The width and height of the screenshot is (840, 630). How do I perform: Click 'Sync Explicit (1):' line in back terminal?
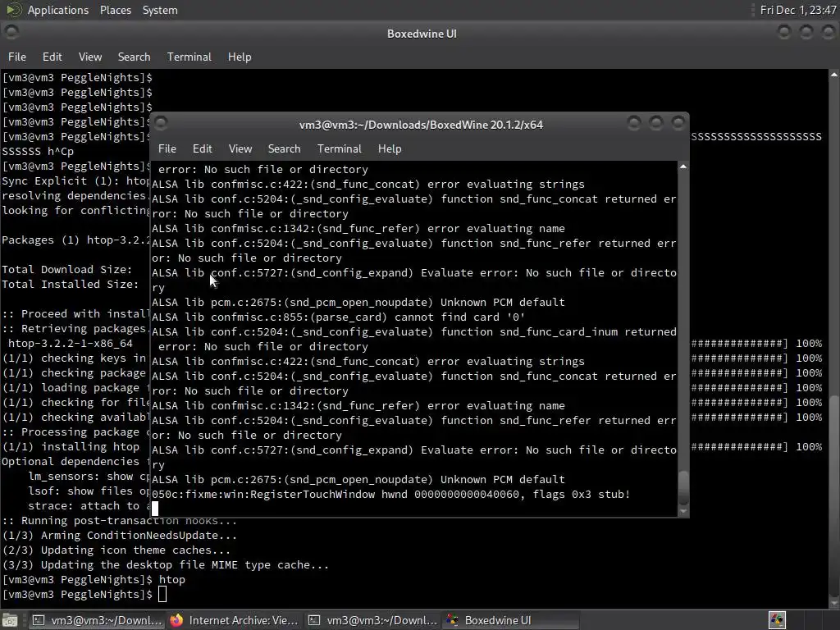coord(76,181)
